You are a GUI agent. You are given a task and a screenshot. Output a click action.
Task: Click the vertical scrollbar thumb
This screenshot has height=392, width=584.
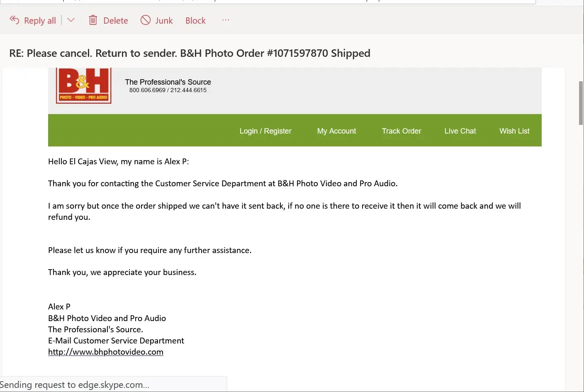[581, 103]
